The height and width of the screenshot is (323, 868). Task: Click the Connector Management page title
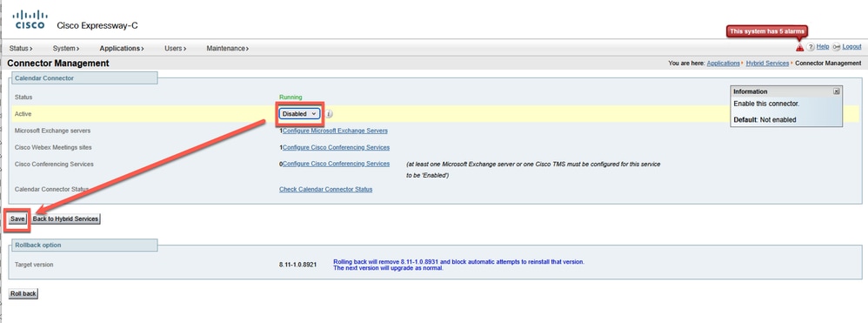tap(58, 64)
